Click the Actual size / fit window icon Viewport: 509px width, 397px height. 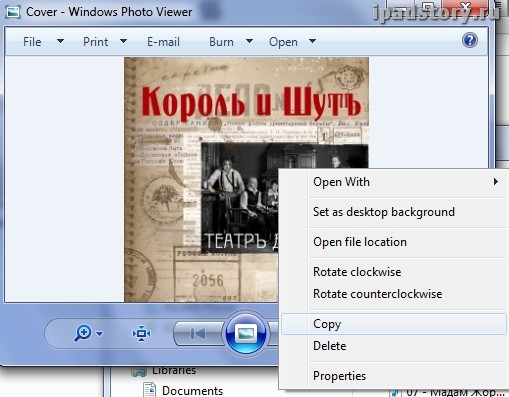click(x=141, y=333)
